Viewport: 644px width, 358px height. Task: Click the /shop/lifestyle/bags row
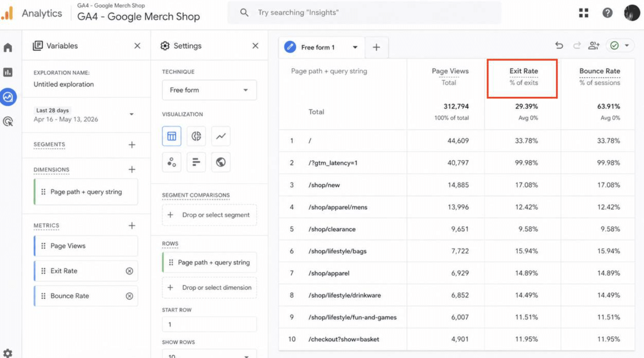point(457,251)
